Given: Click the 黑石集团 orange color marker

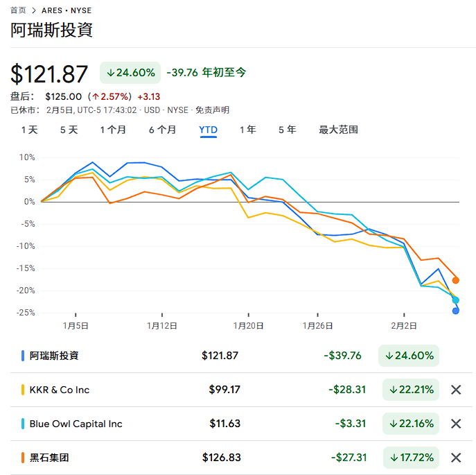Looking at the screenshot, I should point(23,458).
